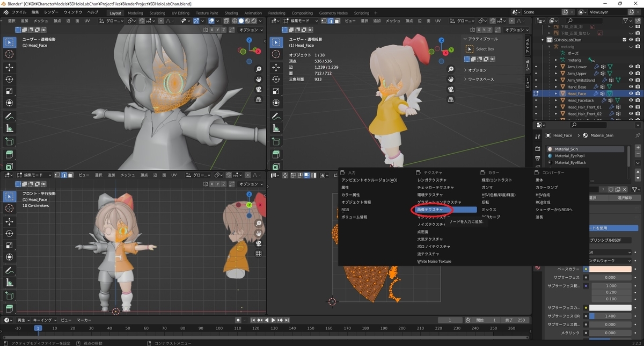
Task: Select the Move tool in top-left viewport toolbar
Action: coord(10,67)
